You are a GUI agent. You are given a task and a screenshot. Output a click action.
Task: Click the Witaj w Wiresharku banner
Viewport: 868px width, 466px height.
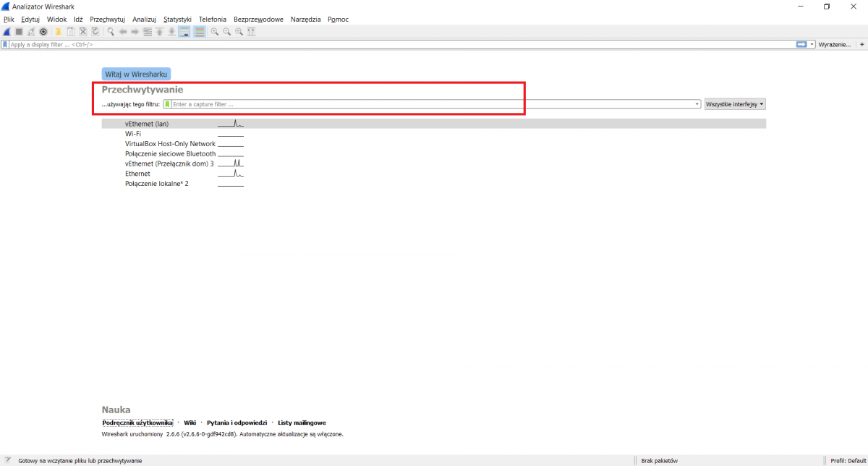[136, 74]
